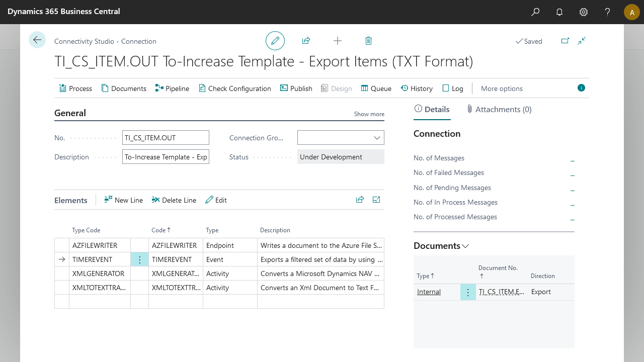
Task: Click document number TI_CS_ITEM.E...
Action: (x=501, y=292)
